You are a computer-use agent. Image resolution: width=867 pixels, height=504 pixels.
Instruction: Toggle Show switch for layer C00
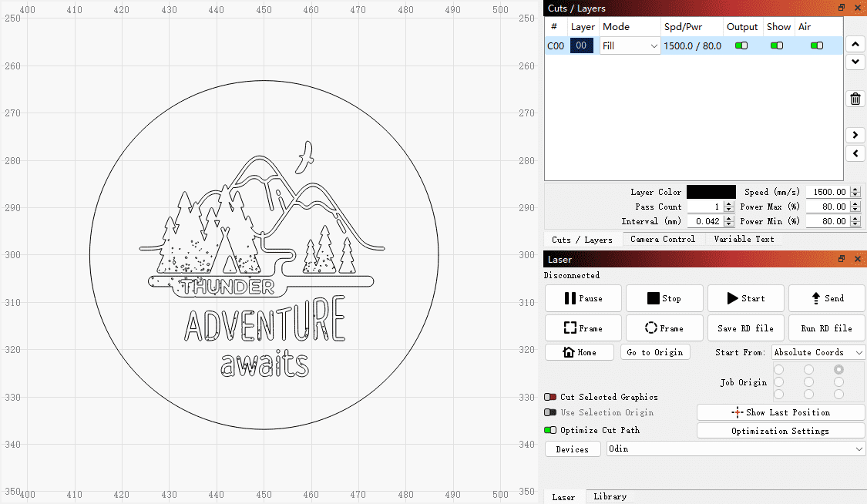click(x=777, y=45)
